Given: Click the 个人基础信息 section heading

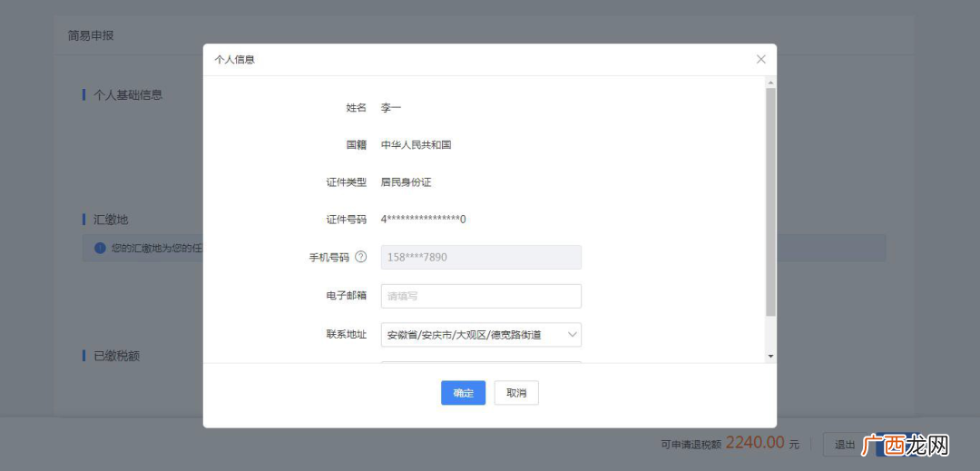Looking at the screenshot, I should (128, 95).
